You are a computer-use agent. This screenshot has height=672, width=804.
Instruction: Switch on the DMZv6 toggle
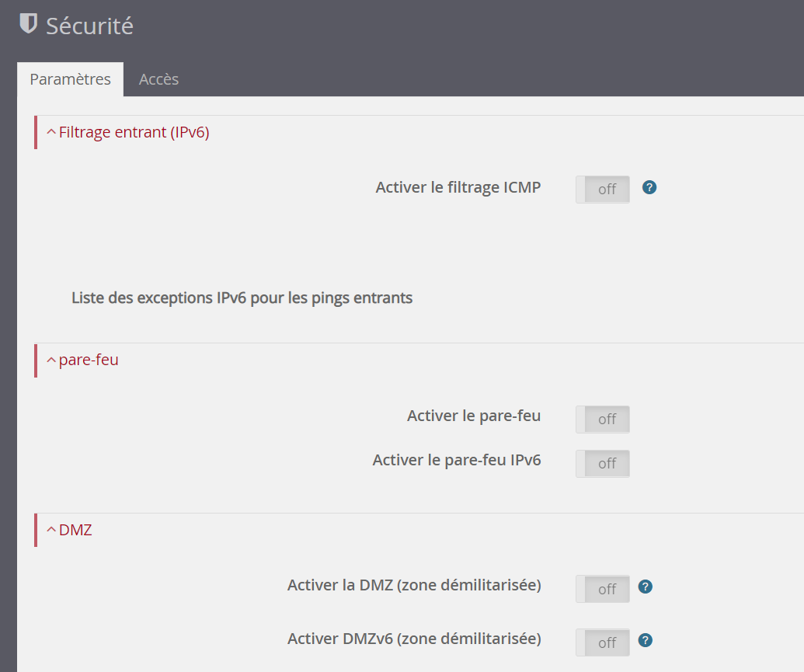[x=603, y=642]
